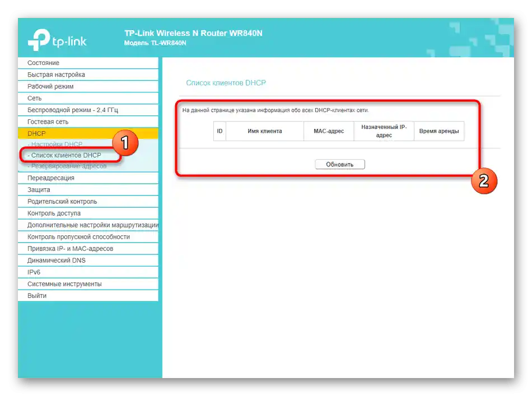
Task: Click the Назначенный IP-адрес column header
Action: pos(384,131)
